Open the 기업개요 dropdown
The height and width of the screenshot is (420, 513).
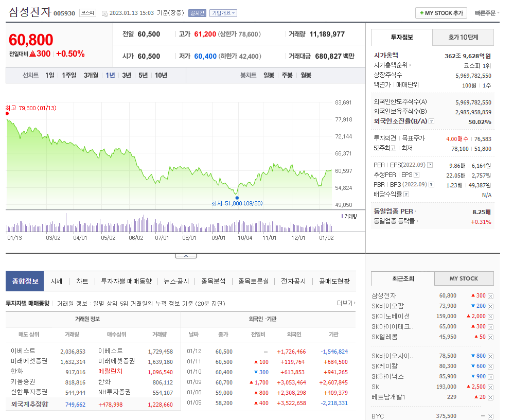pyautogui.click(x=223, y=13)
